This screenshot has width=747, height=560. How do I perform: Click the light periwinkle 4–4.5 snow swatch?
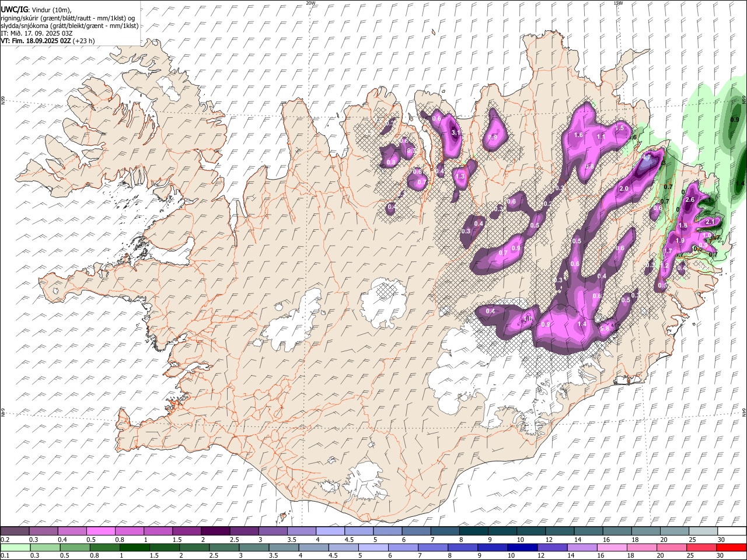330,531
